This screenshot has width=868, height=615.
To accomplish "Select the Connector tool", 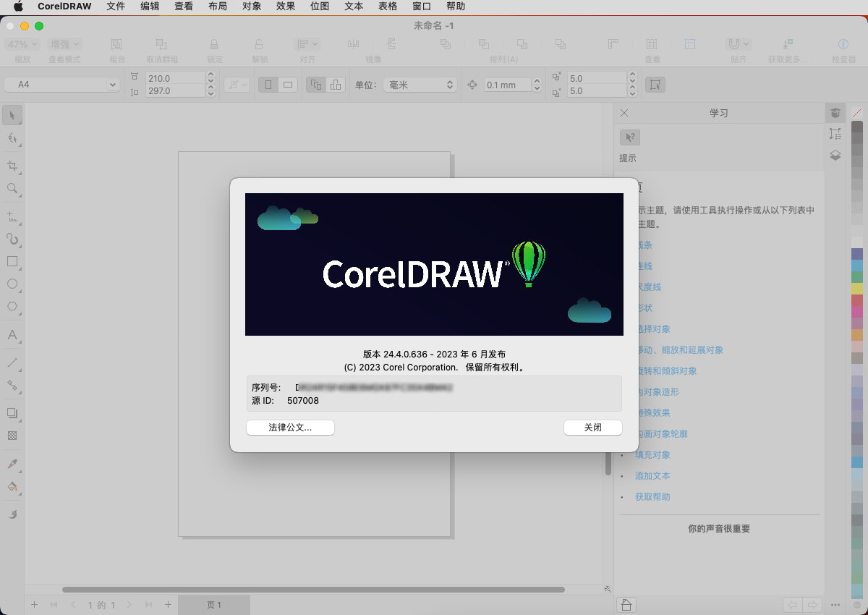I will [12, 385].
